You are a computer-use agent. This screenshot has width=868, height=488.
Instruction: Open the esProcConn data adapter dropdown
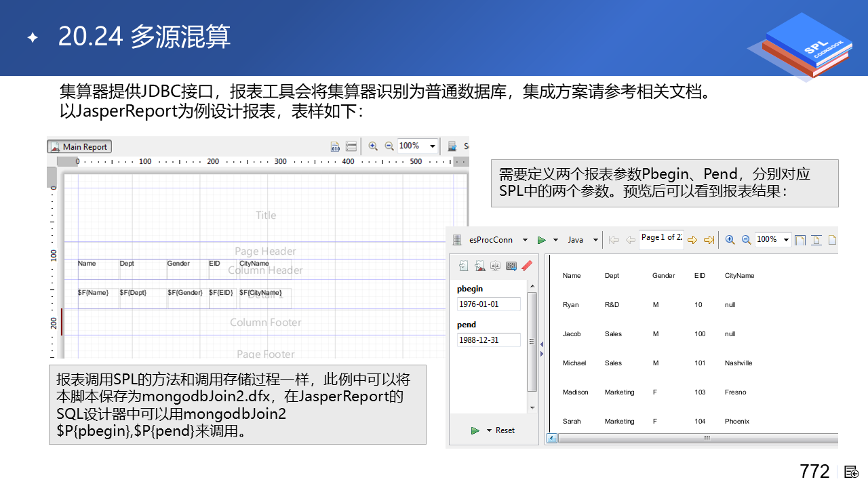[526, 240]
